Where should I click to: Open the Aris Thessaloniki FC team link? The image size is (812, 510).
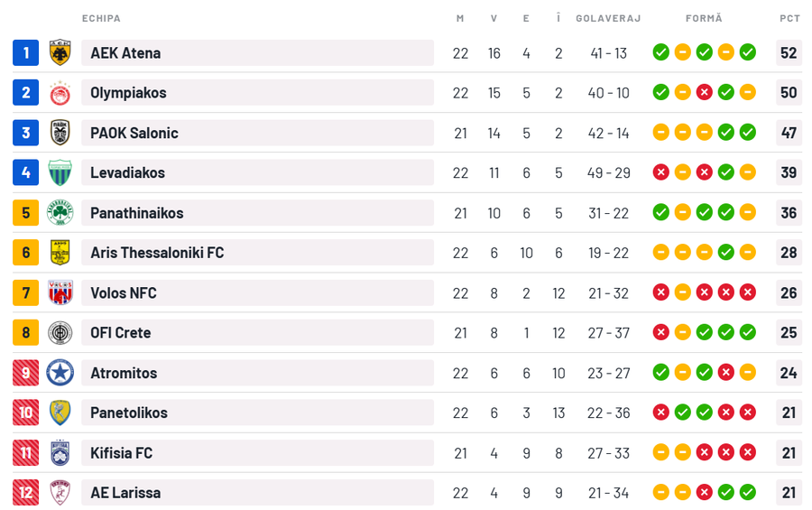157,253
